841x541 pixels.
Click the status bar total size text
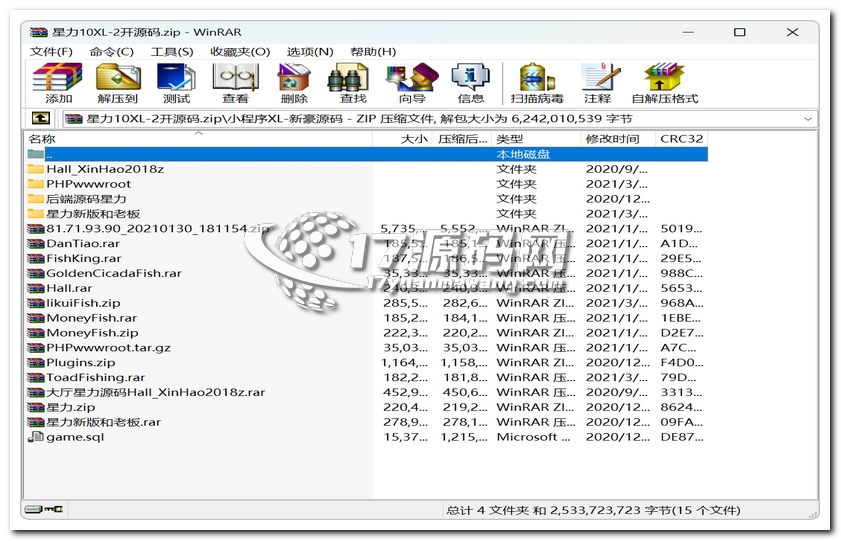(593, 510)
